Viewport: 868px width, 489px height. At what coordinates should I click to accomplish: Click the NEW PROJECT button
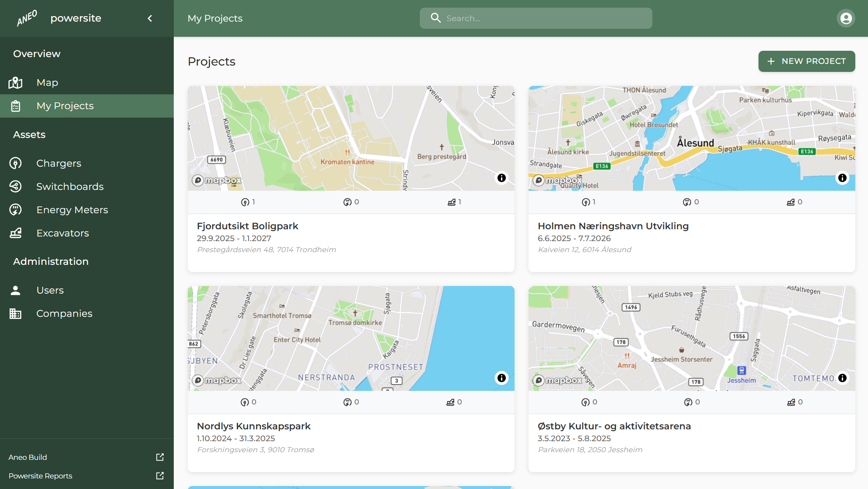(x=806, y=61)
